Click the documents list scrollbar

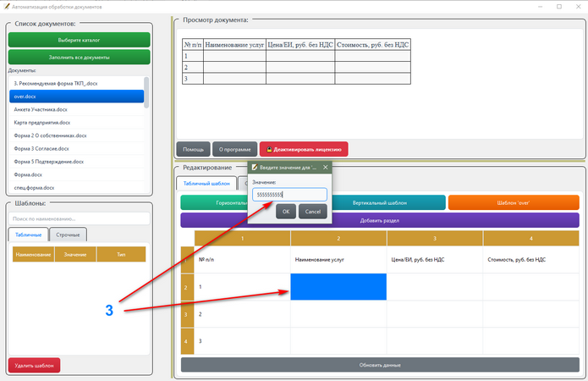pyautogui.click(x=146, y=92)
